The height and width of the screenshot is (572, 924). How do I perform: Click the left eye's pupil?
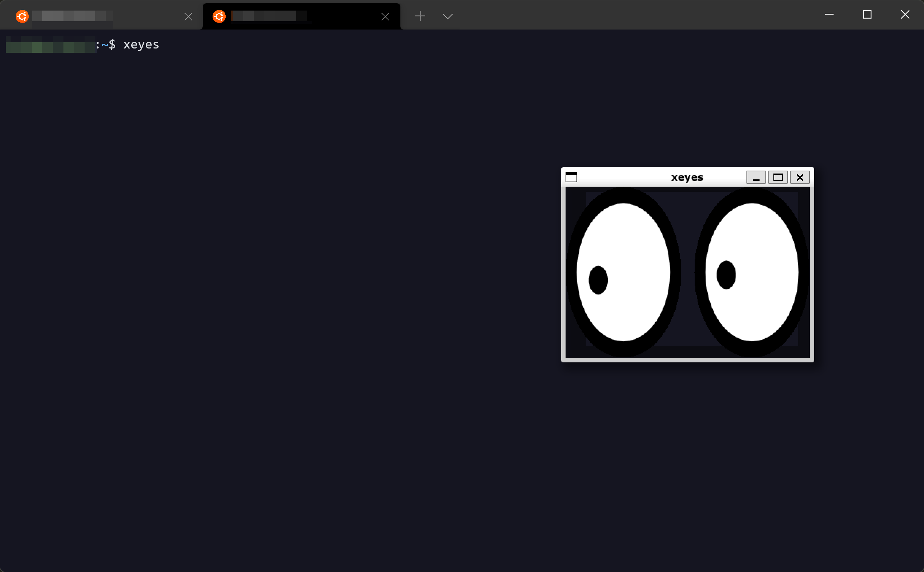[598, 280]
